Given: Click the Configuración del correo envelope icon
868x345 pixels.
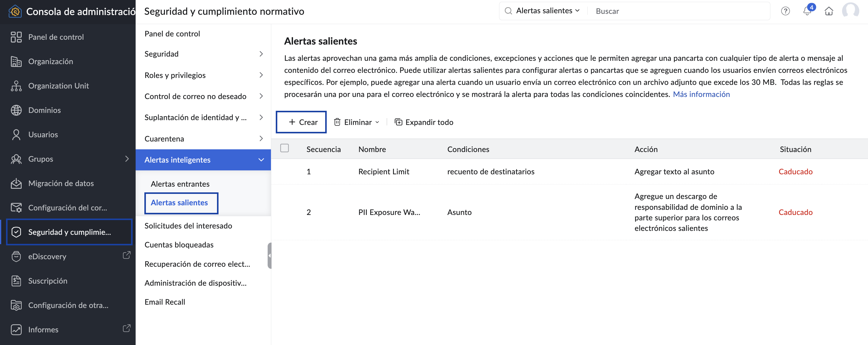Looking at the screenshot, I should point(16,208).
